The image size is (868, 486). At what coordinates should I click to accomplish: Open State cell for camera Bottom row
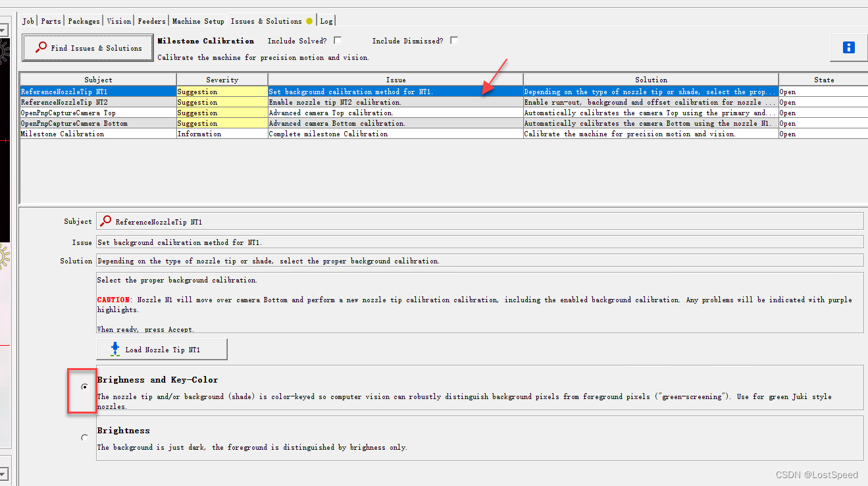coord(823,124)
